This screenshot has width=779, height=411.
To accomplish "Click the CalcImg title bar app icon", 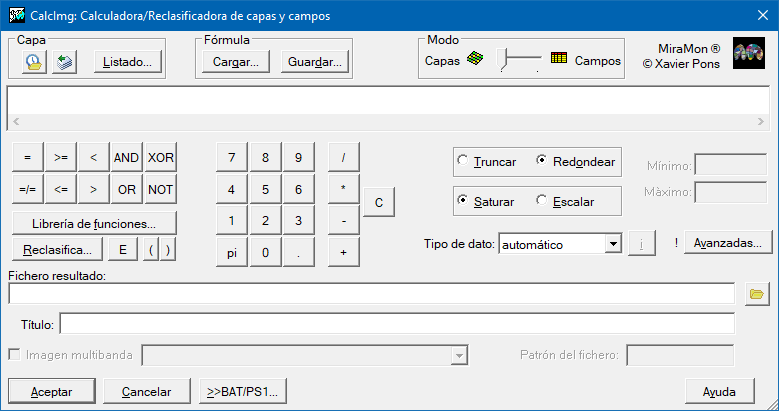I will coord(16,16).
